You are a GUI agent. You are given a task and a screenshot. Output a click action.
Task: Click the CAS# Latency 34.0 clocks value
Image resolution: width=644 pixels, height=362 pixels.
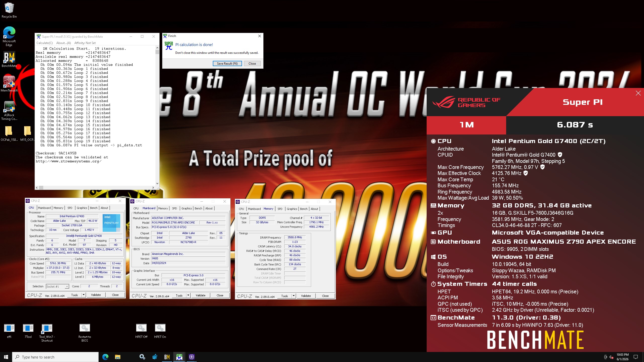pos(295,246)
